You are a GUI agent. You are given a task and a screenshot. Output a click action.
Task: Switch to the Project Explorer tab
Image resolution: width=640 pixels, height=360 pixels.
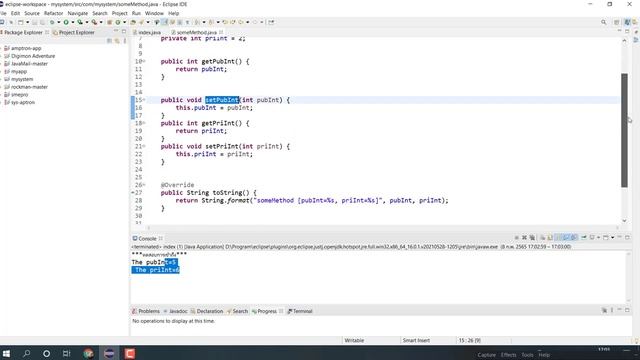coord(76,32)
